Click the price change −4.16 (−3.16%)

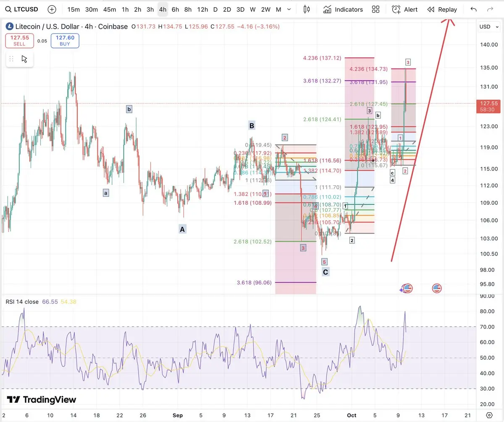pyautogui.click(x=258, y=26)
